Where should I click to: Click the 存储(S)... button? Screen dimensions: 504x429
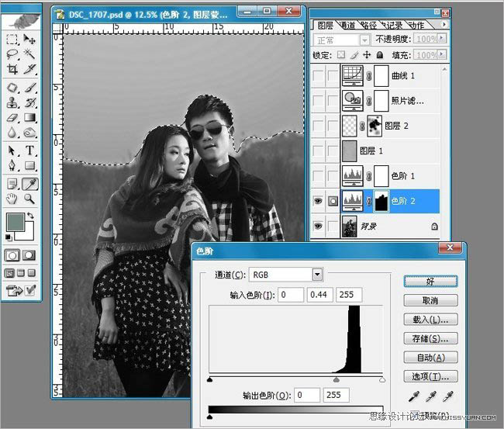coord(430,338)
